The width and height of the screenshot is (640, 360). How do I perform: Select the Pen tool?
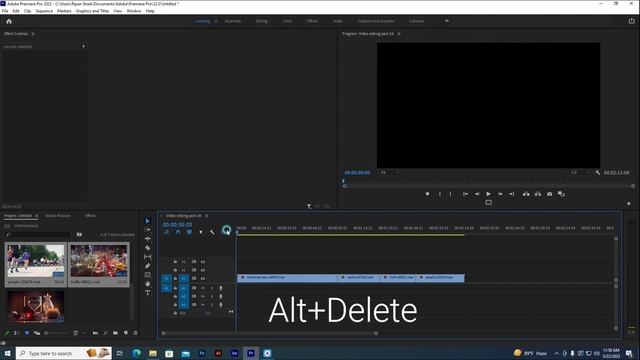(148, 266)
